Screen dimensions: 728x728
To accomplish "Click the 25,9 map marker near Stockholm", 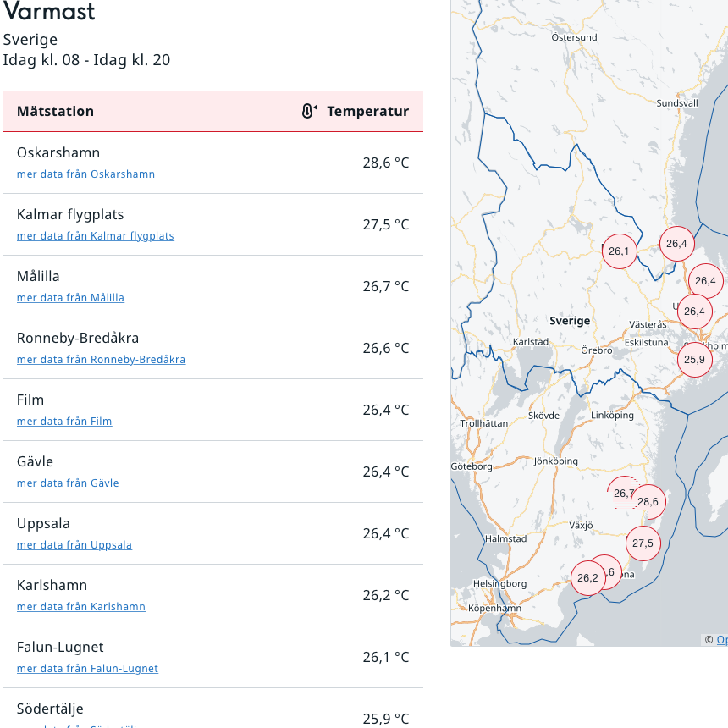I will point(695,360).
